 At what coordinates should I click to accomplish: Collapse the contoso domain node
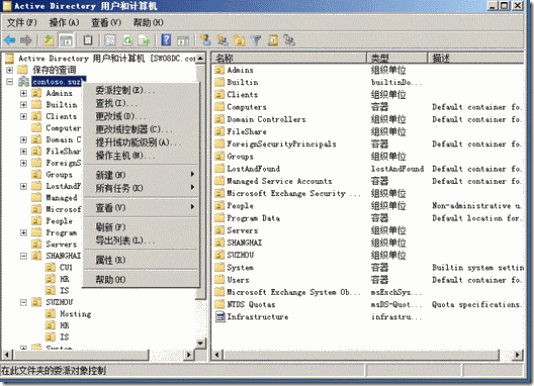click(x=10, y=82)
